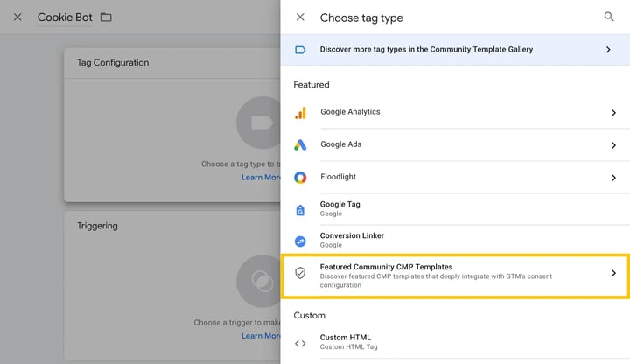Click the Google Ads logo icon
The width and height of the screenshot is (630, 364).
300,144
